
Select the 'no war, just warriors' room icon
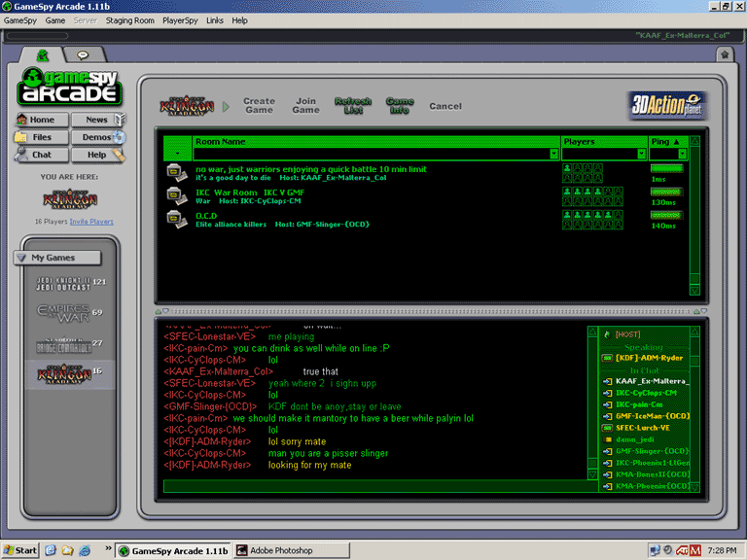(x=177, y=172)
